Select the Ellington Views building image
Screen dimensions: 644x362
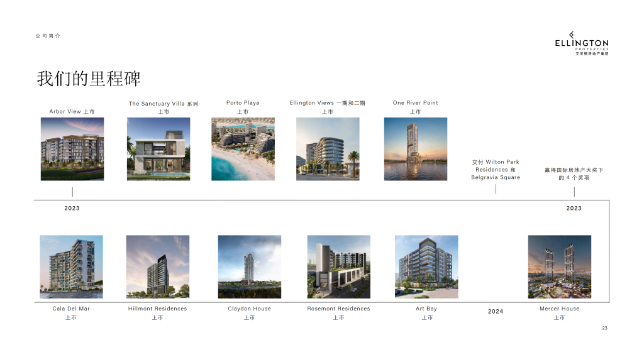point(328,149)
